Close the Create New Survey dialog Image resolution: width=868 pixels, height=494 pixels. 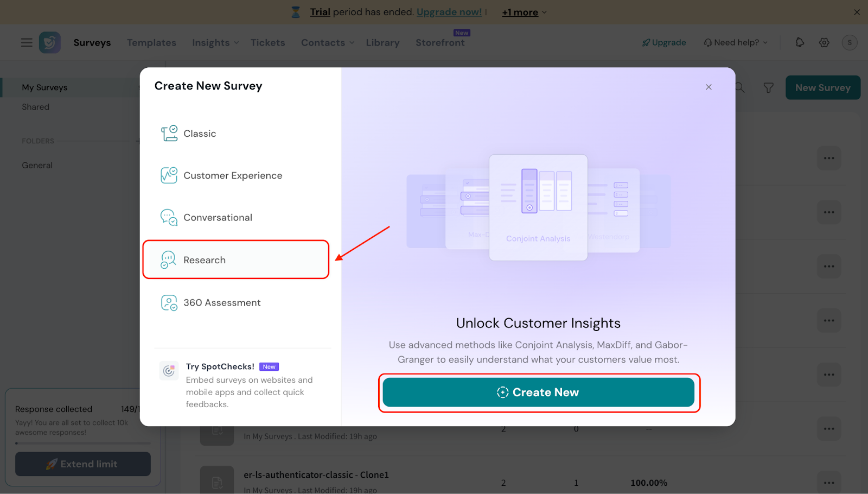(x=709, y=87)
